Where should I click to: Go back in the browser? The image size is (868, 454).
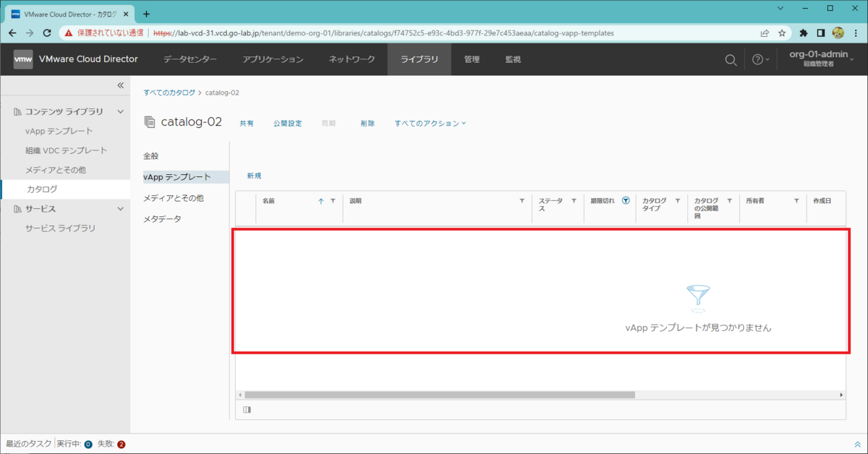pos(12,33)
